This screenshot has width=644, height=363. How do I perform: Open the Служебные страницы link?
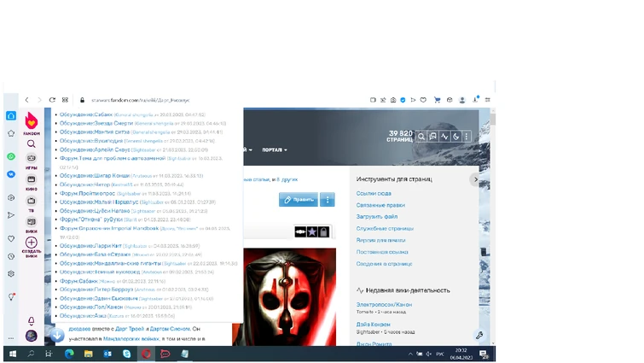tap(385, 228)
